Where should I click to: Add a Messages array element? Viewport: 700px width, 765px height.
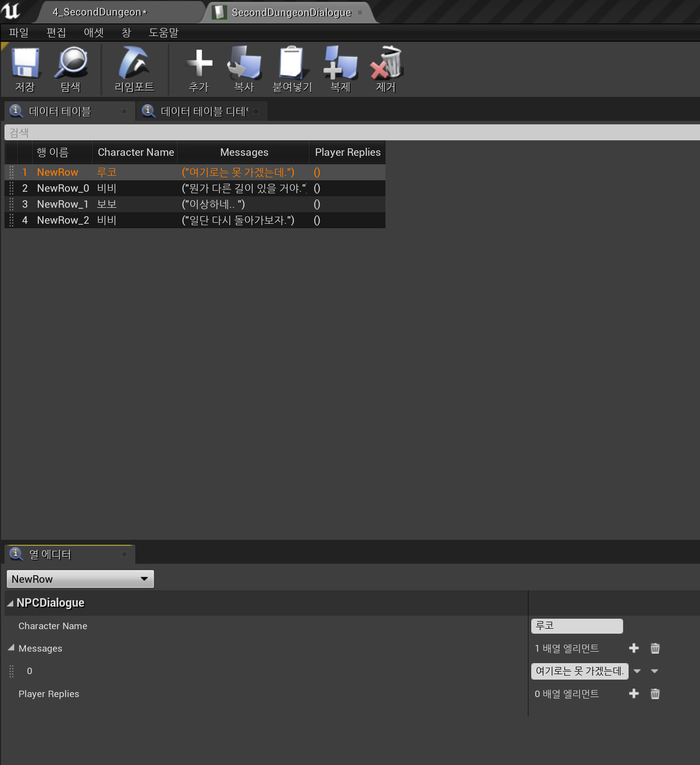(634, 648)
